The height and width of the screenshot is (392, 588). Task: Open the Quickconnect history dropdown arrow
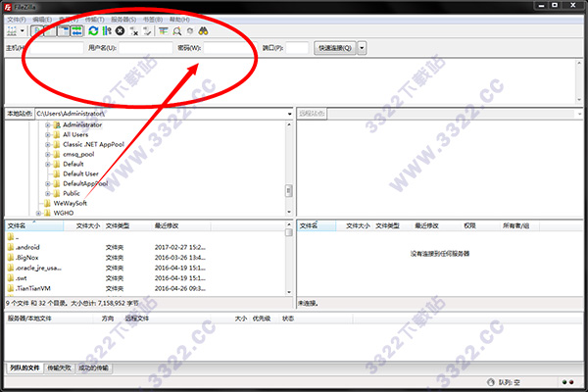(x=362, y=48)
